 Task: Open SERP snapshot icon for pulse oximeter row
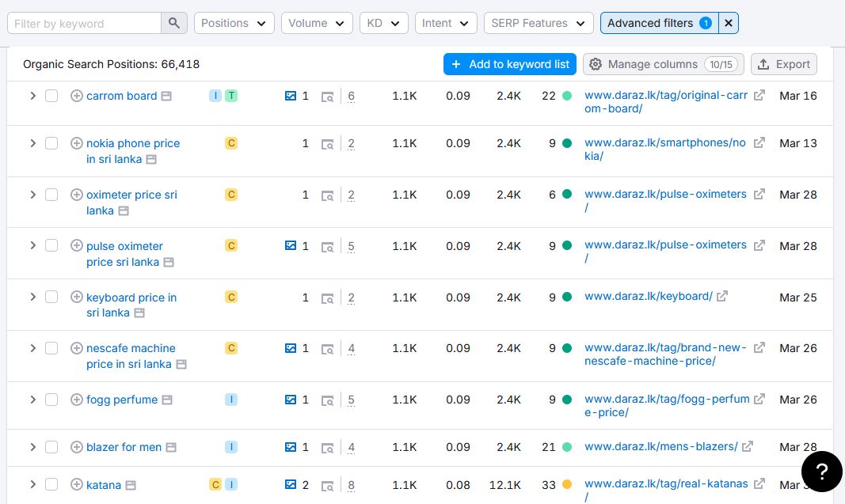[x=327, y=247]
